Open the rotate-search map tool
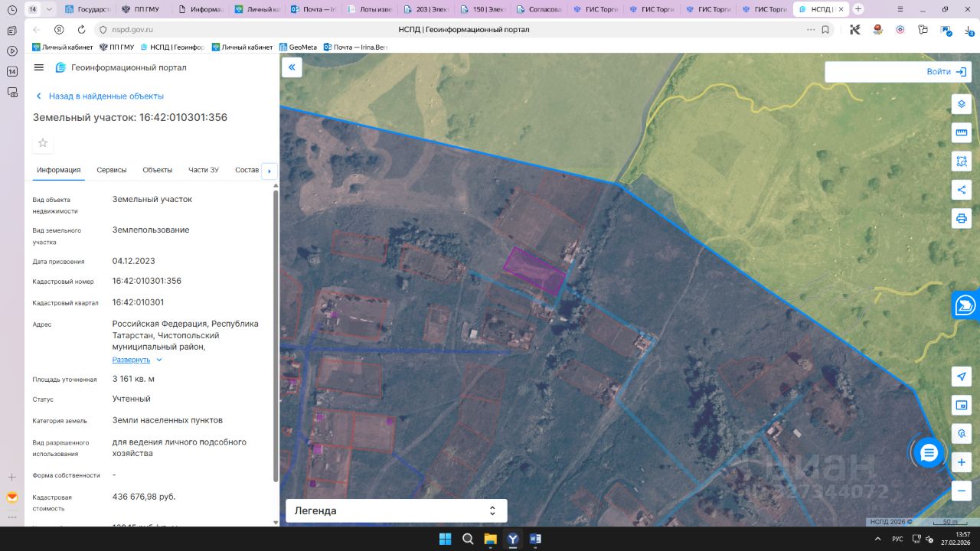Viewport: 980px width, 551px height. [x=962, y=434]
